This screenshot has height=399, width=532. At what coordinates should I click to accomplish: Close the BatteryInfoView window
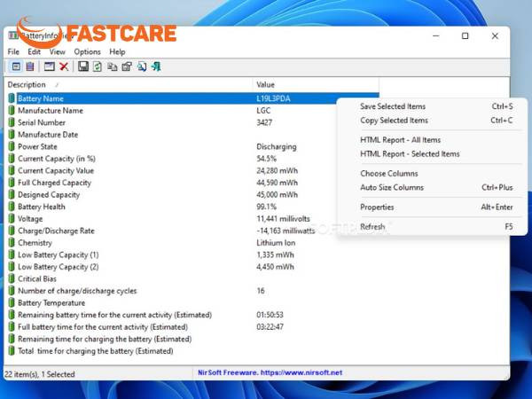pyautogui.click(x=495, y=35)
